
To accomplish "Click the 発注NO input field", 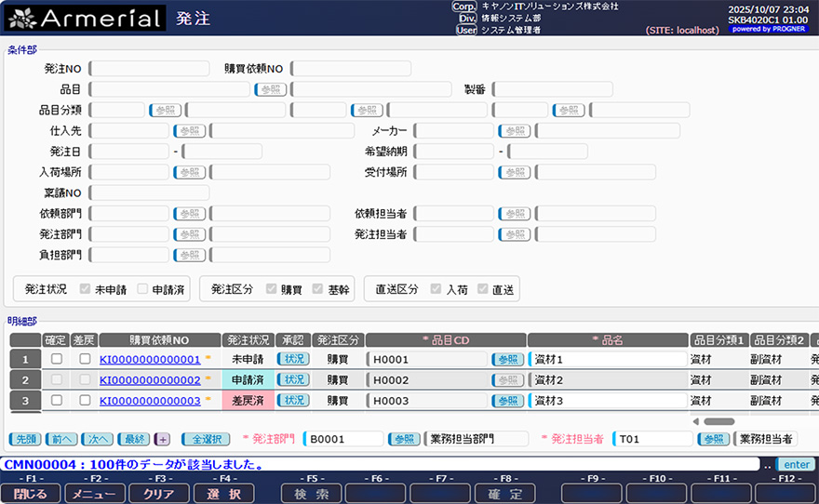I will (150, 69).
